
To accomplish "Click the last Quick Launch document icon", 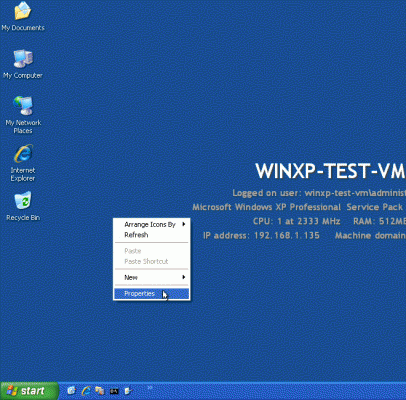I will [x=128, y=391].
